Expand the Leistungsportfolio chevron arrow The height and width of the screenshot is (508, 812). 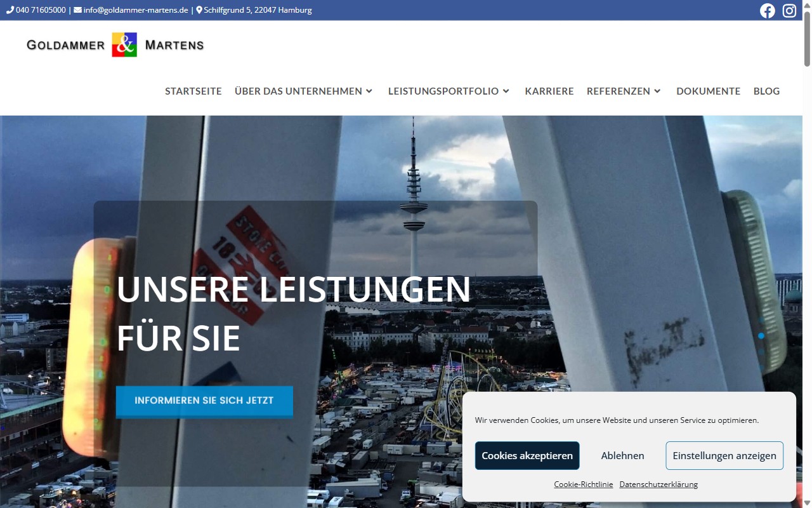click(506, 91)
